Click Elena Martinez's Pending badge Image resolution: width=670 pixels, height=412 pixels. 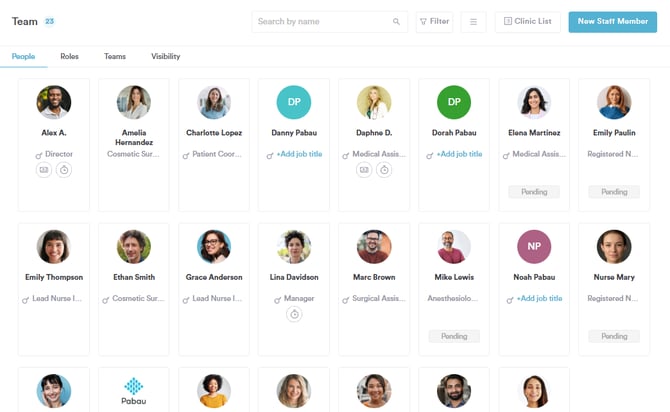(534, 192)
